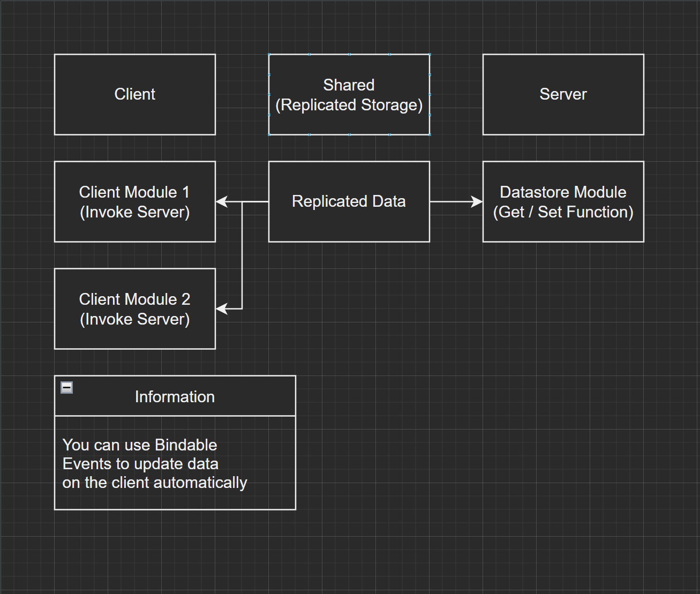This screenshot has height=594, width=700.
Task: Click arrowhead pointing to Client Module 2
Action: tap(222, 309)
